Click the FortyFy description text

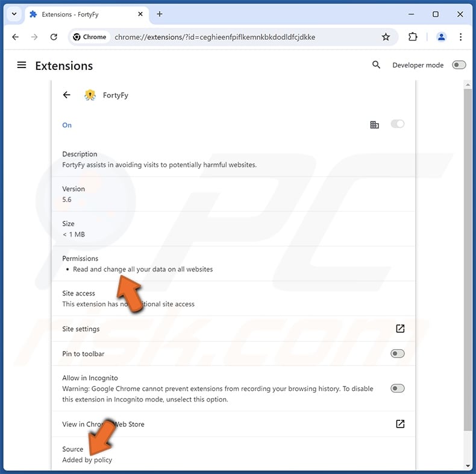pyautogui.click(x=160, y=165)
